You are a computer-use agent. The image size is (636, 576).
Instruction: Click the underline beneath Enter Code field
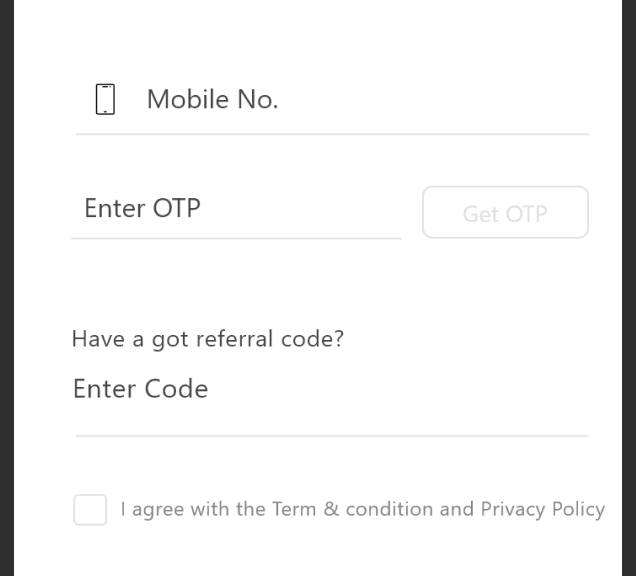pyautogui.click(x=332, y=436)
